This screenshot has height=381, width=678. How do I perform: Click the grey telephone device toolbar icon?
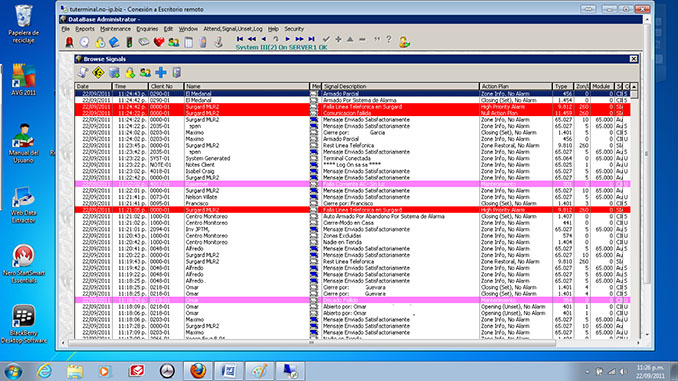(144, 42)
